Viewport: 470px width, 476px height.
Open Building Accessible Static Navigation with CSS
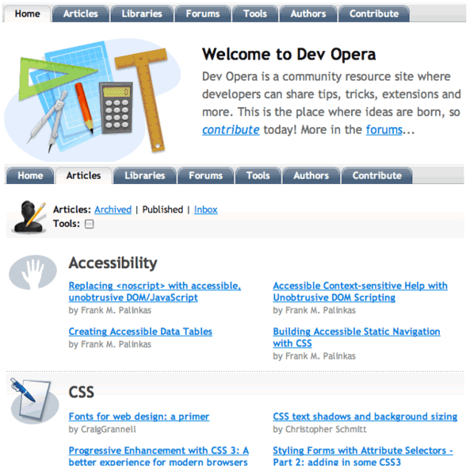click(x=357, y=337)
